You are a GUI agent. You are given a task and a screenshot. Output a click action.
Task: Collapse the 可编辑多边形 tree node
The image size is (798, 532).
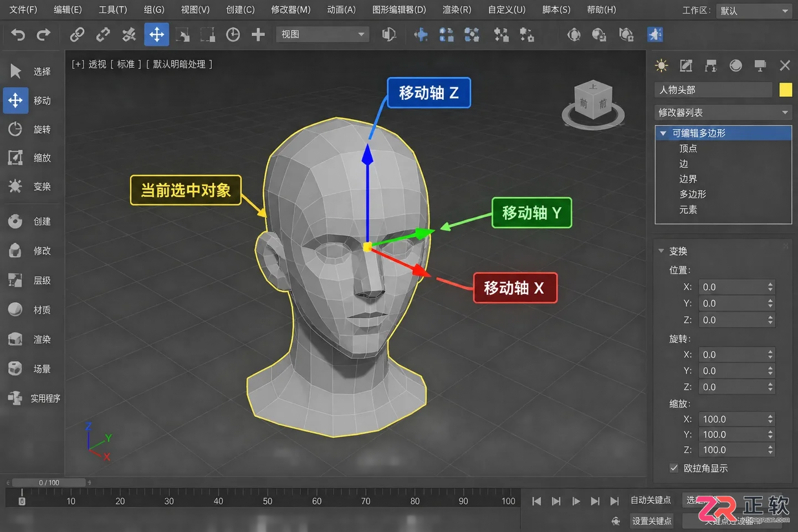[x=663, y=134]
